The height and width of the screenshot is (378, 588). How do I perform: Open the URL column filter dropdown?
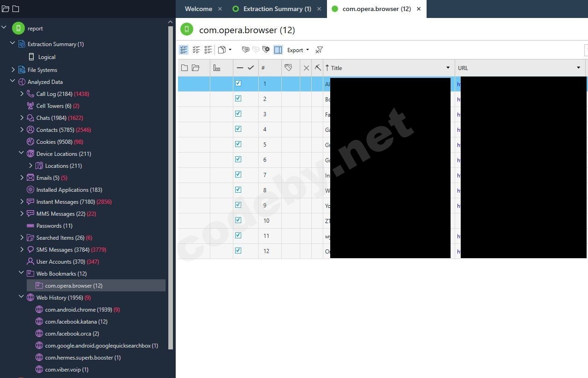point(579,68)
